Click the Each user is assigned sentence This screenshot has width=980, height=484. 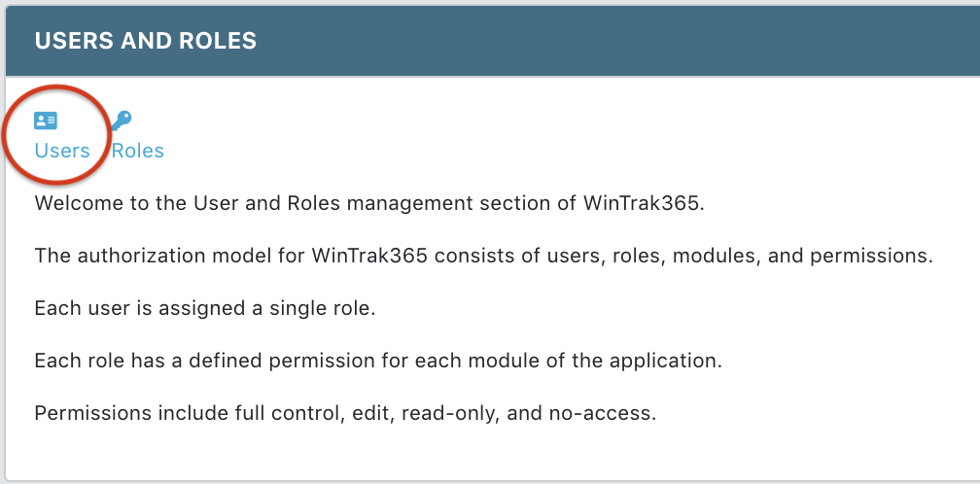(x=205, y=308)
